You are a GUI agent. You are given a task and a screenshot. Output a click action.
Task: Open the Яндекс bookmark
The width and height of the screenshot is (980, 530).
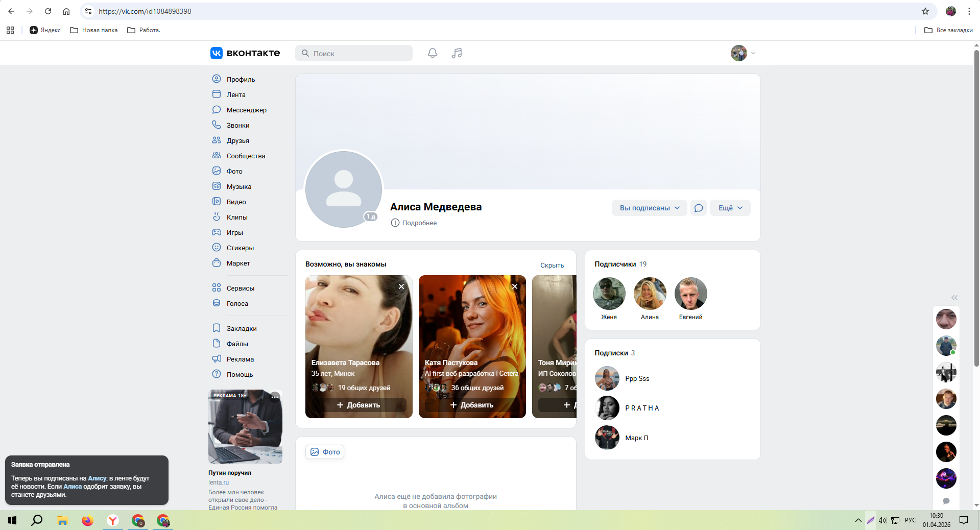[x=45, y=30]
